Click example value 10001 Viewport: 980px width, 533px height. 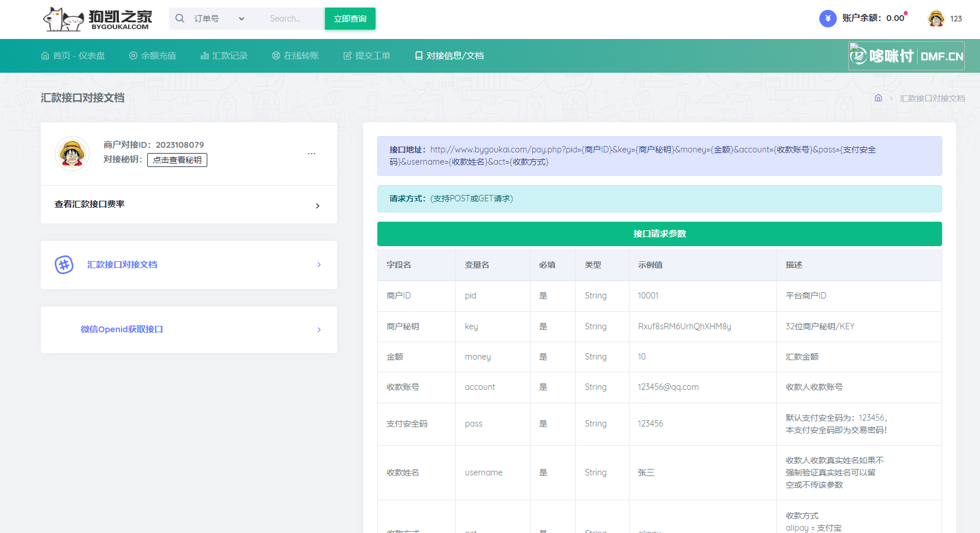(648, 296)
